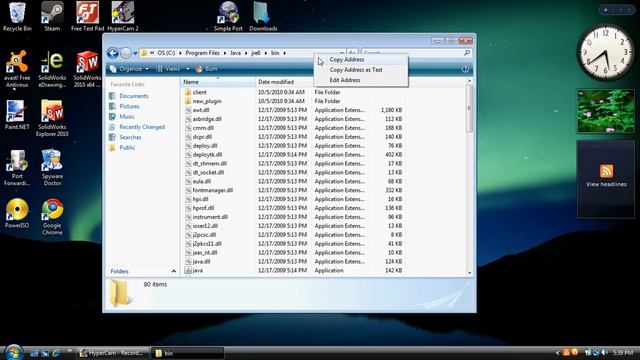Expand the Organize menu
Screen dimensions: 640x360
[x=129, y=69]
